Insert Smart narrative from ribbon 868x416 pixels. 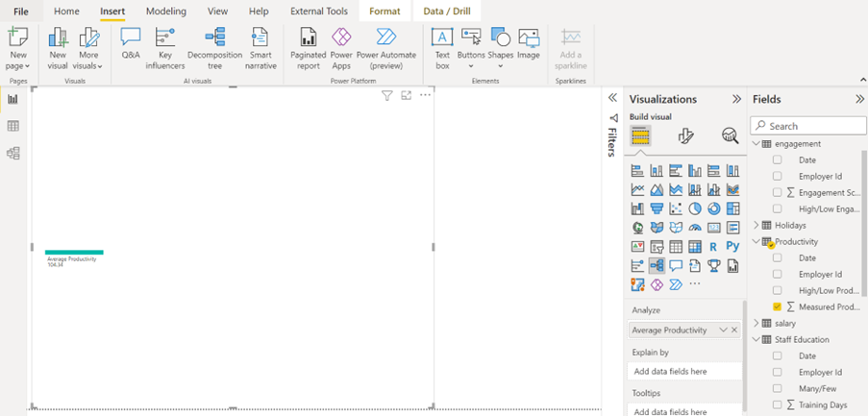coord(260,49)
